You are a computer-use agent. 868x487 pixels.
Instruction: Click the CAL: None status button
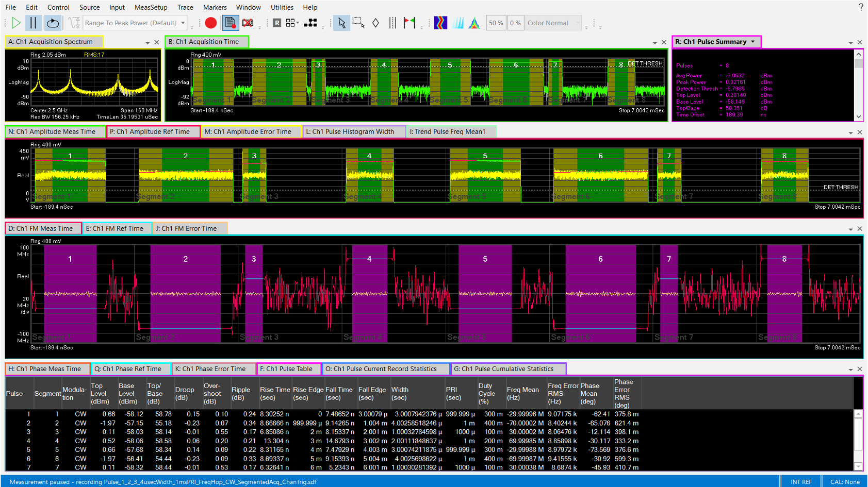click(844, 481)
